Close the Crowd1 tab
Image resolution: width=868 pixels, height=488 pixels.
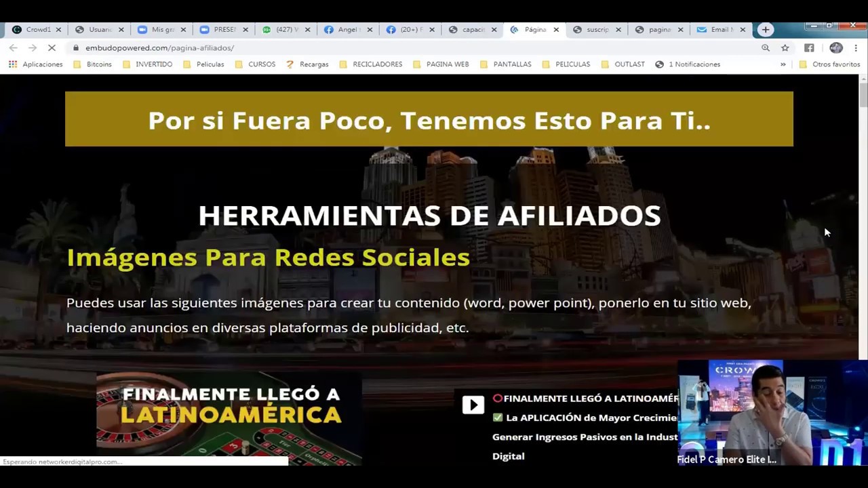pos(58,30)
